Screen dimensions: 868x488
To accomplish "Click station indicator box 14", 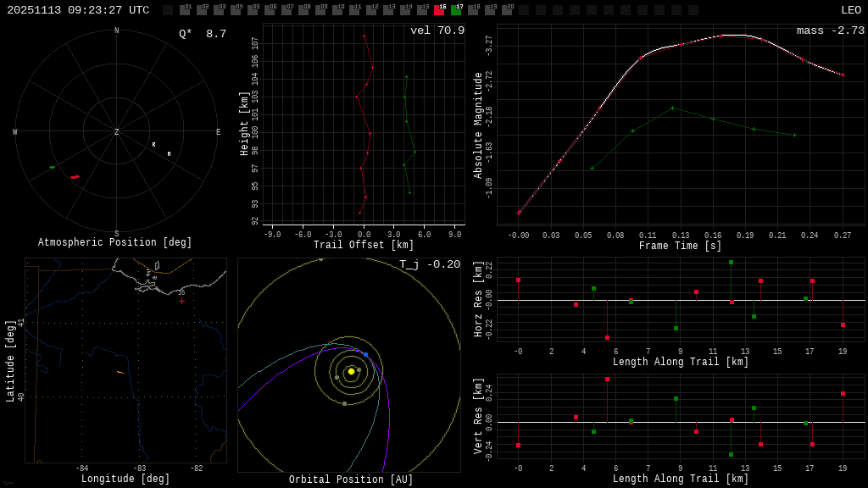I will (x=405, y=10).
